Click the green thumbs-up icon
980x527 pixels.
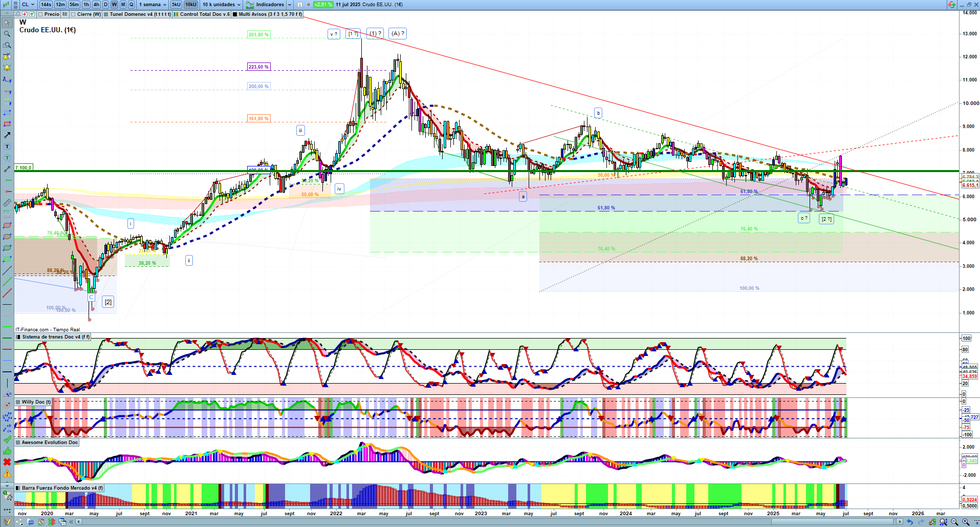(x=7, y=451)
